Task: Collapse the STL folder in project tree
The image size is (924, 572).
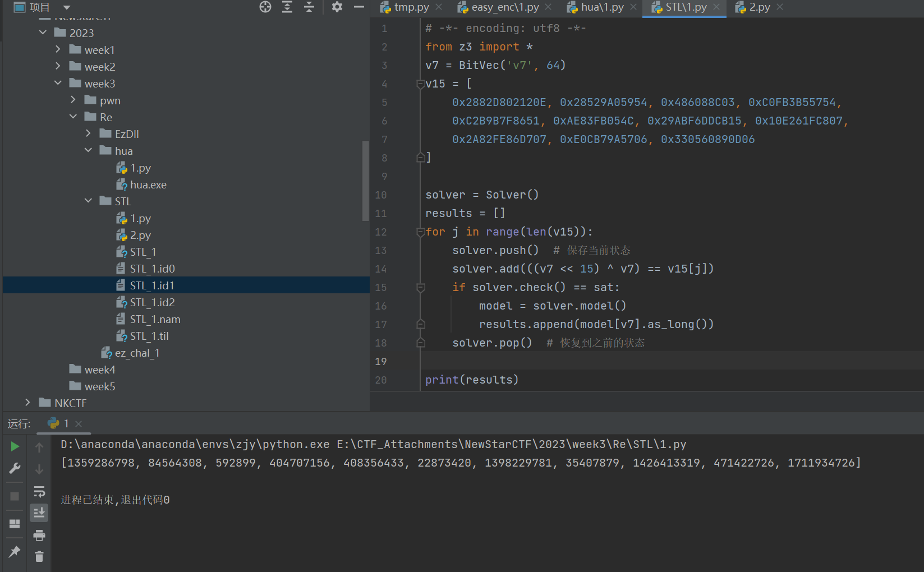Action: [88, 201]
